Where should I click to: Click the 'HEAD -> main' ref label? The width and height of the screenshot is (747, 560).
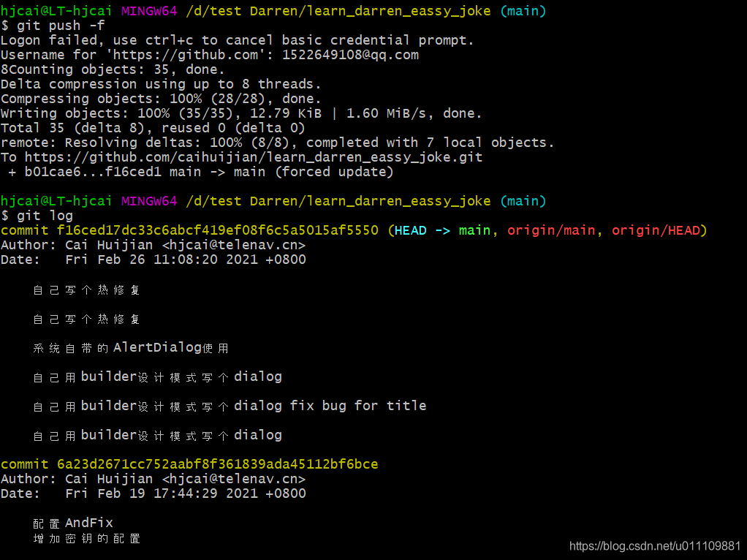point(442,231)
